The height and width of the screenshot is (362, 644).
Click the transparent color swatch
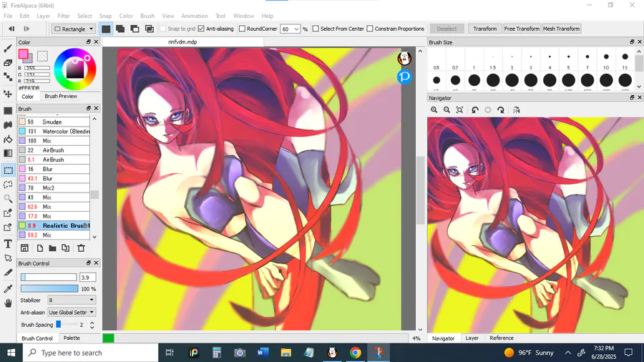tap(42, 55)
